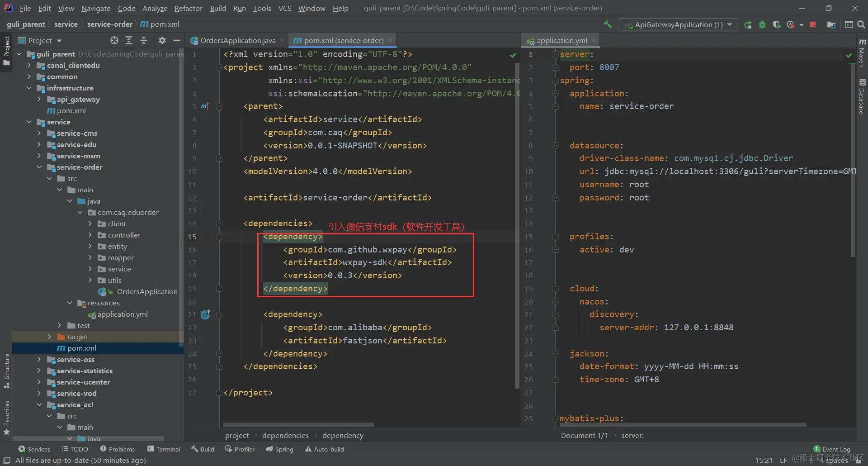
Task: Open the ApiGatewayApplication run configuration dropdown
Action: 678,24
